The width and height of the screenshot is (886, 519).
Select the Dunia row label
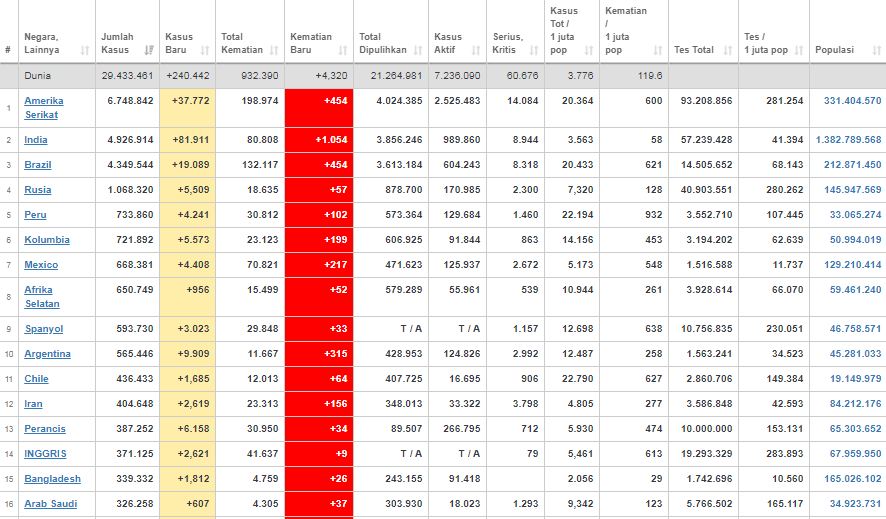pos(37,76)
